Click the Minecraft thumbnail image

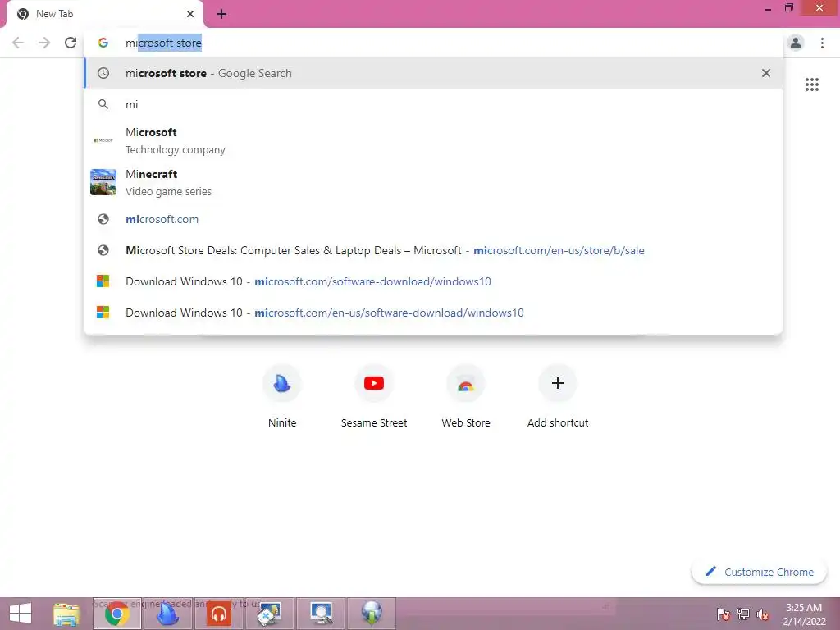pos(103,182)
